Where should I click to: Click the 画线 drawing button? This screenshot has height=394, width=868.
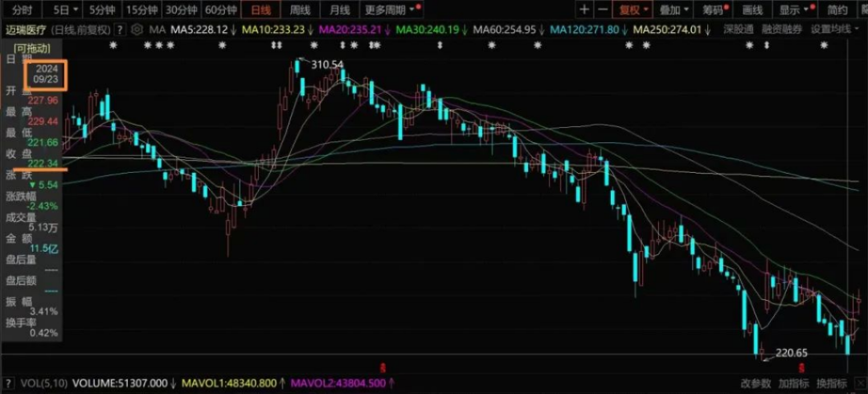(x=752, y=10)
